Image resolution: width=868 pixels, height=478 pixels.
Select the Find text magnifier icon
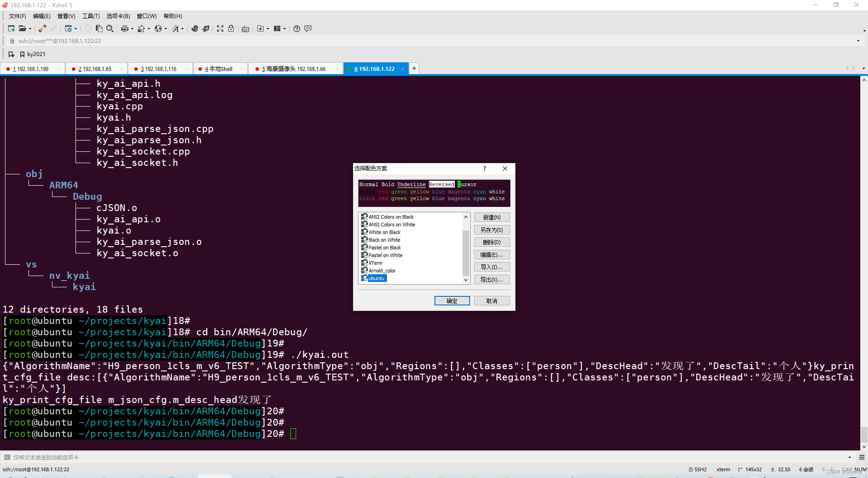point(110,28)
